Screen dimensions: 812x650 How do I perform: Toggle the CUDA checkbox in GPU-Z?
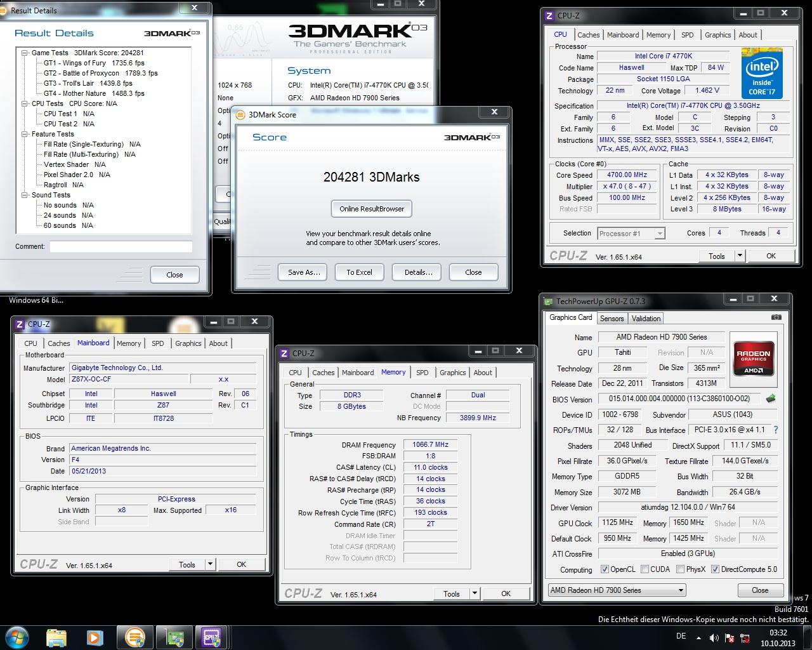tap(645, 569)
